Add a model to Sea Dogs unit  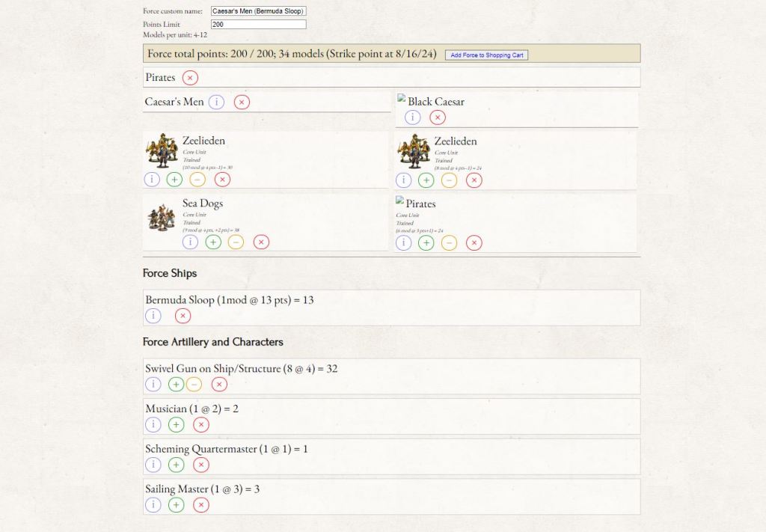click(x=213, y=242)
